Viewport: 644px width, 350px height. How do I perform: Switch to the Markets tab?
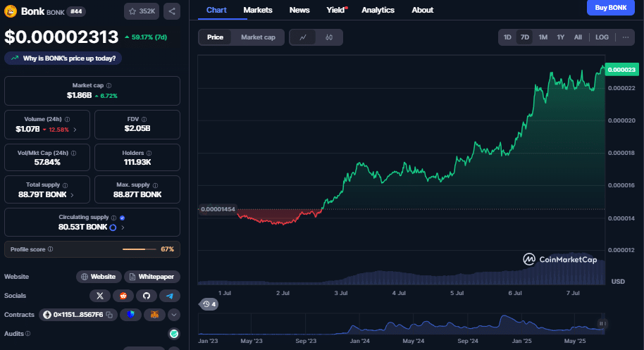257,11
